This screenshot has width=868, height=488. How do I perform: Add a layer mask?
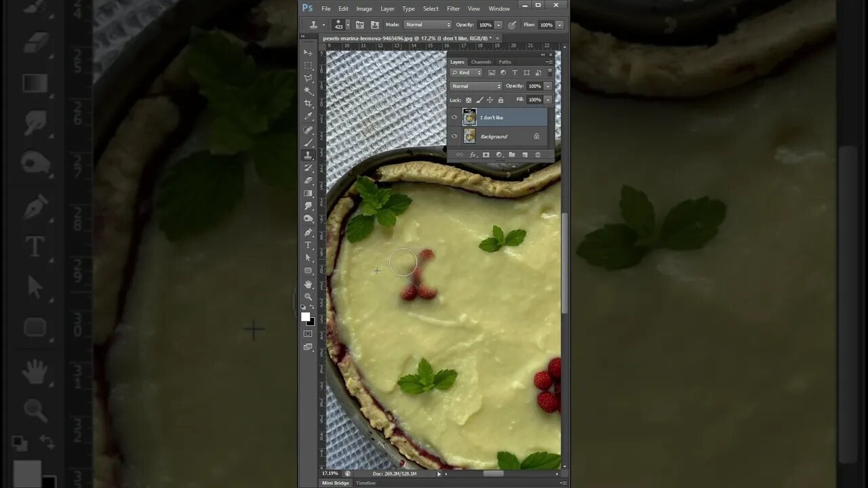click(486, 155)
